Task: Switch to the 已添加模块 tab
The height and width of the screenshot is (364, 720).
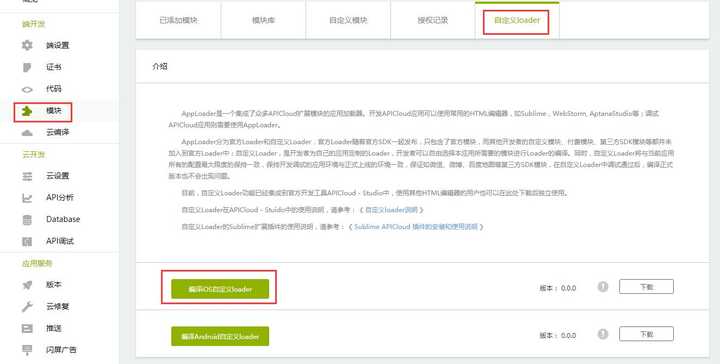Action: pos(179,21)
